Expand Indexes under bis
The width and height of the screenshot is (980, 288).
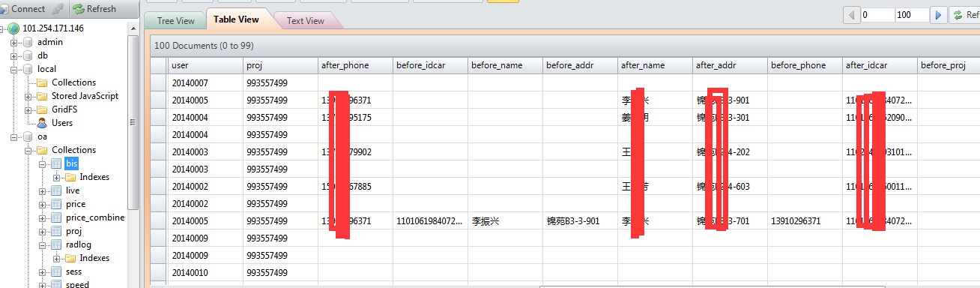[57, 177]
